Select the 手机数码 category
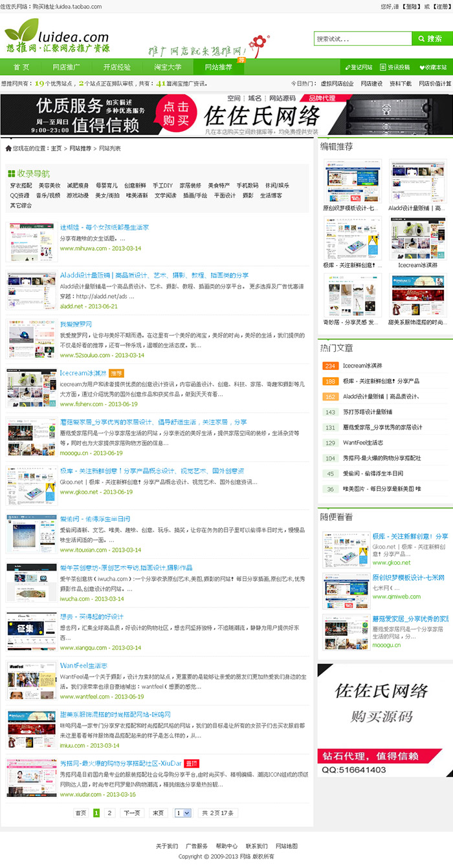Screen dimensions: 453x868 tap(247, 186)
